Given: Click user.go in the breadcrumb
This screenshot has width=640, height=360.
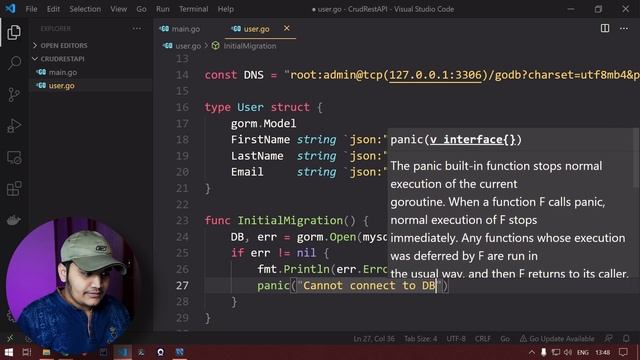Looking at the screenshot, I should point(188,46).
